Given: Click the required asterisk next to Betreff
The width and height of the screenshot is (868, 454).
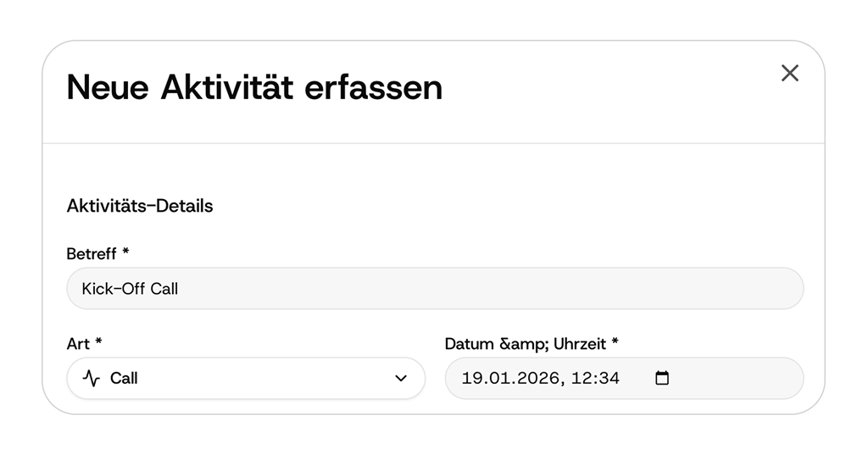Looking at the screenshot, I should pos(125,252).
